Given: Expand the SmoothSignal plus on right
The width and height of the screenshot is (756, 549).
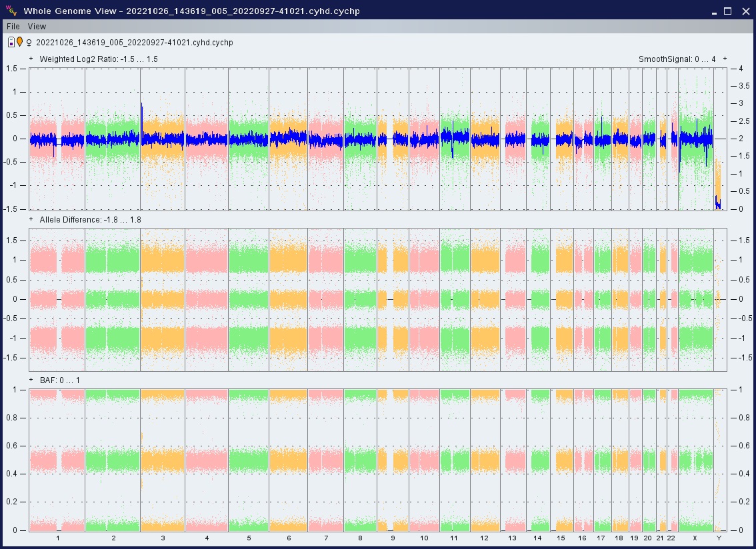Looking at the screenshot, I should 725,59.
